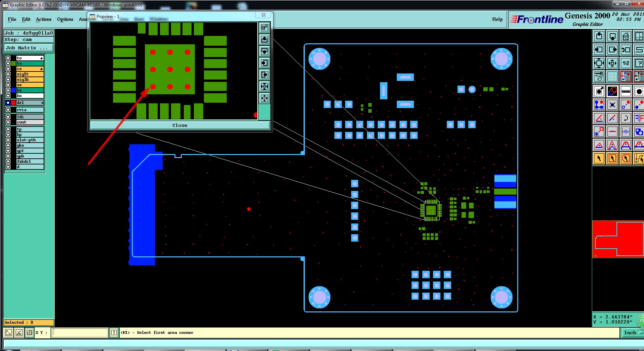Click the Popview Close button
644x351 pixels.
click(x=180, y=125)
